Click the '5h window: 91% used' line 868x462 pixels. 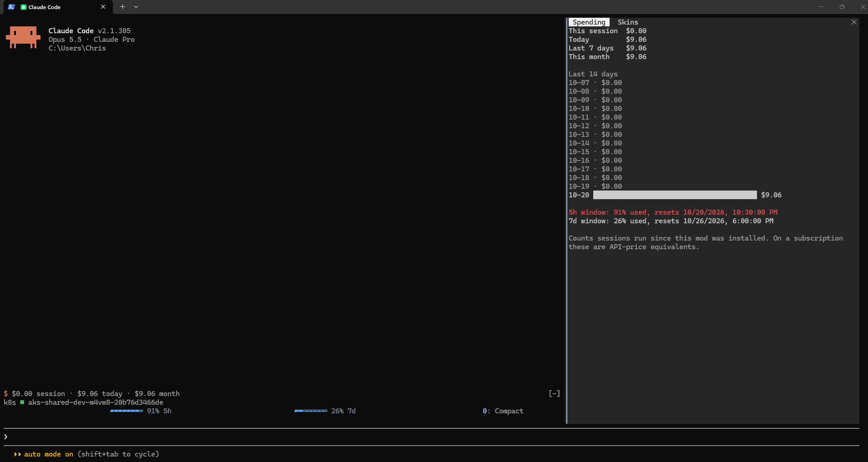pos(673,212)
